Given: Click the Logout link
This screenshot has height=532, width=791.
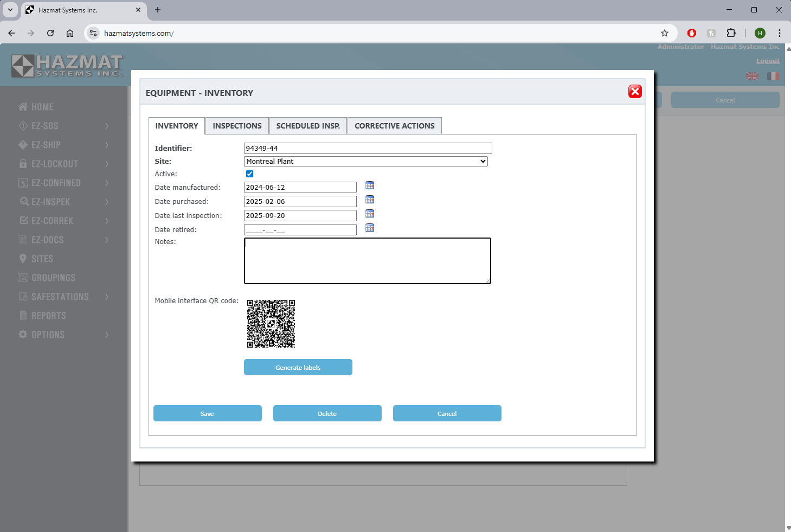Looking at the screenshot, I should point(768,61).
